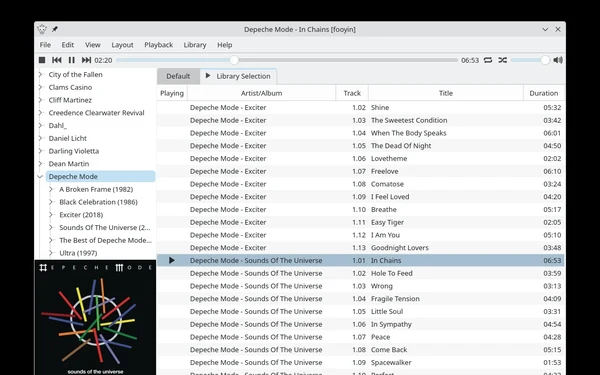The width and height of the screenshot is (600, 375).
Task: Open the Edit menu
Action: click(68, 45)
